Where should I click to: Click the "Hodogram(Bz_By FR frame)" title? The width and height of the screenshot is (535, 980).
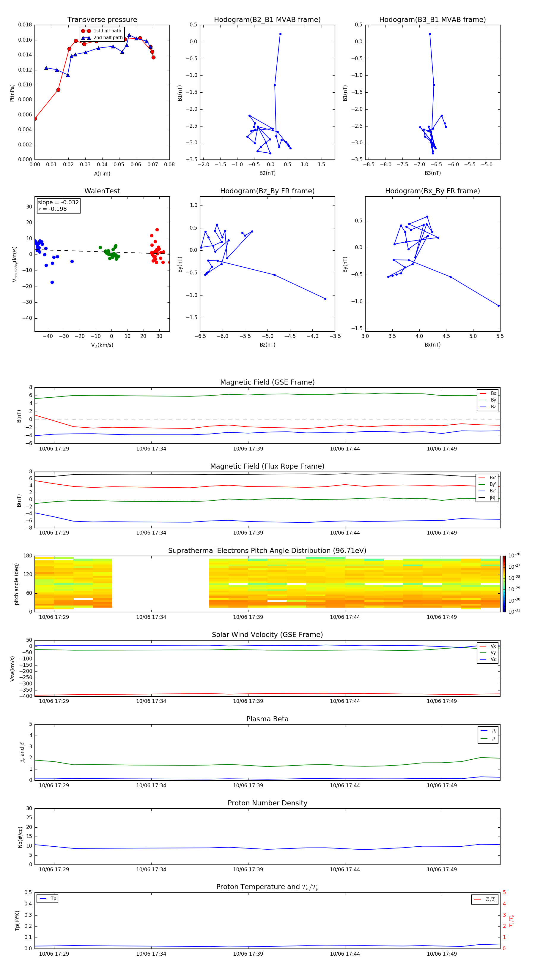(267, 191)
